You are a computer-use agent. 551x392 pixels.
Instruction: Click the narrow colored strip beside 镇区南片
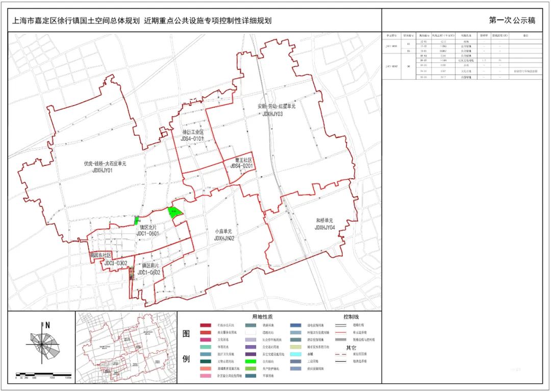132,274
